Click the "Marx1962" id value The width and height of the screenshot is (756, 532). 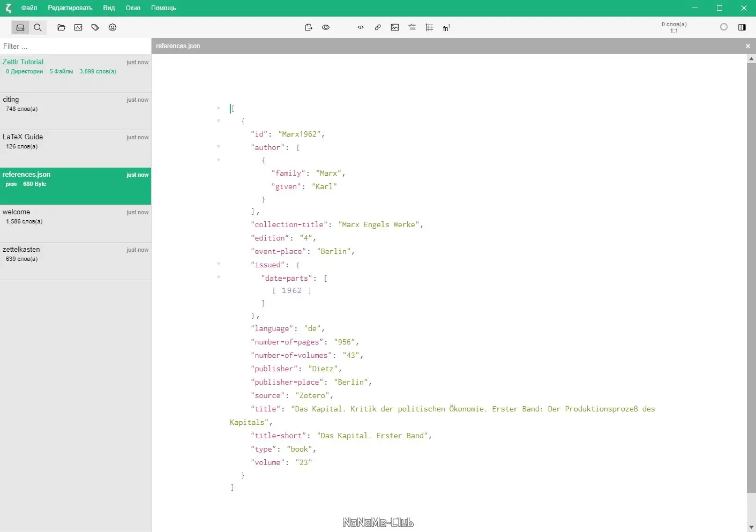pos(300,134)
